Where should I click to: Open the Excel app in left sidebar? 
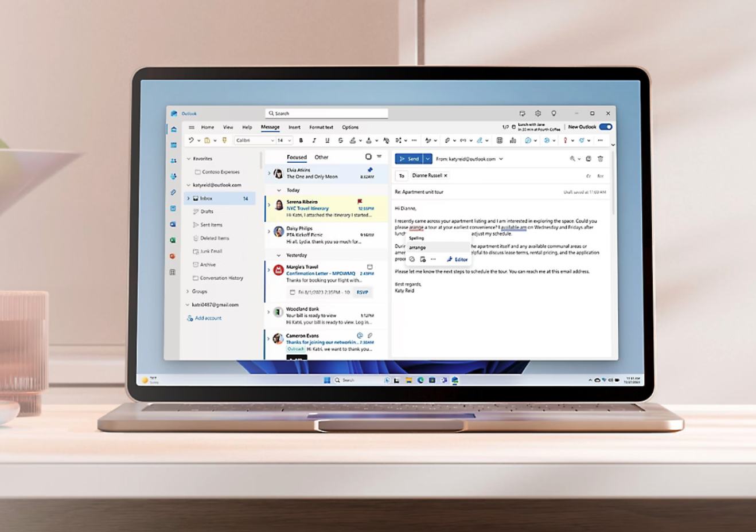point(173,240)
